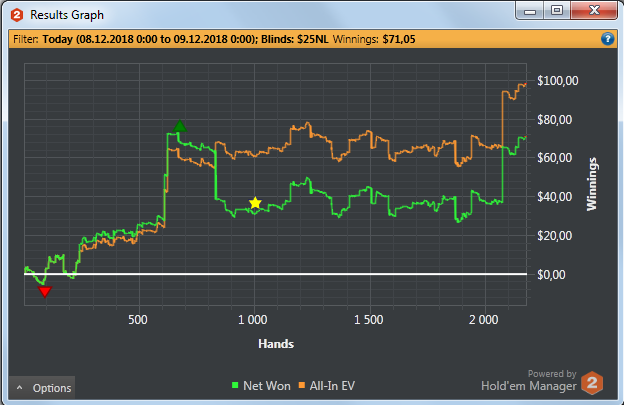Click the vertical Winnings axis title
Viewport: 624px width, 405px height.
pos(592,184)
